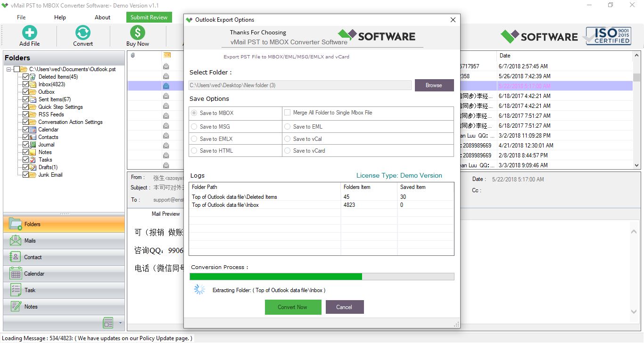Collapse the Outlook.pst tree node
Screen dimensions: 644x343
[x=9, y=69]
